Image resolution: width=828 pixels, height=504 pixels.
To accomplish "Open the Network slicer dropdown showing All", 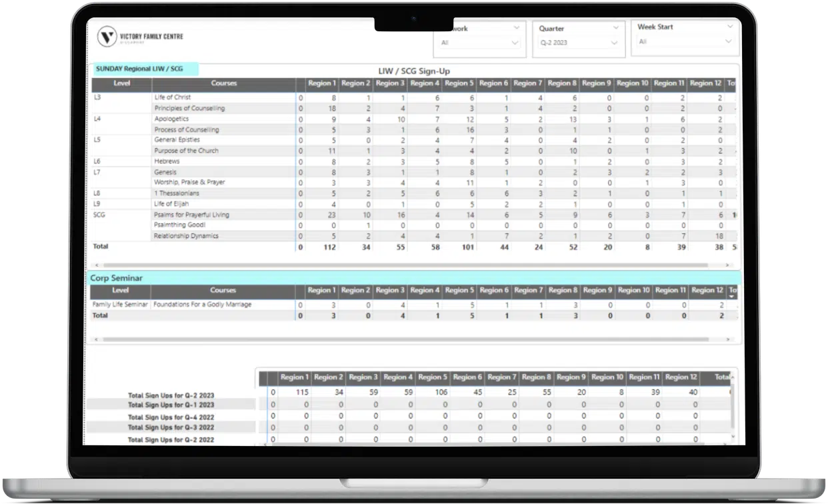I will (x=479, y=43).
